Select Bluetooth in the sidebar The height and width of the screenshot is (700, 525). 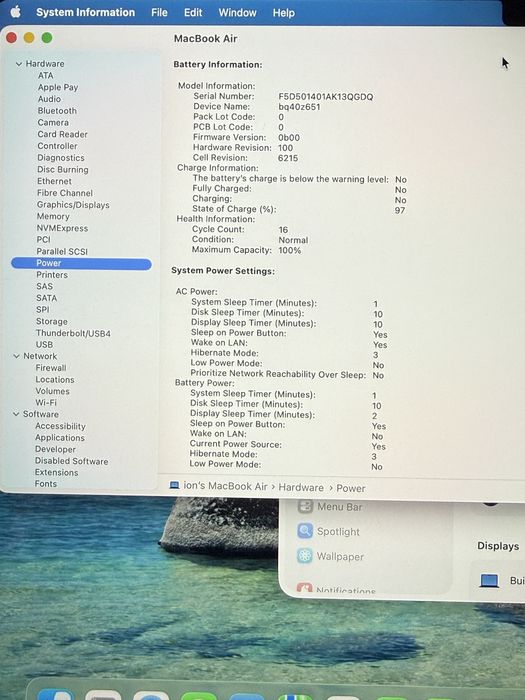click(57, 110)
